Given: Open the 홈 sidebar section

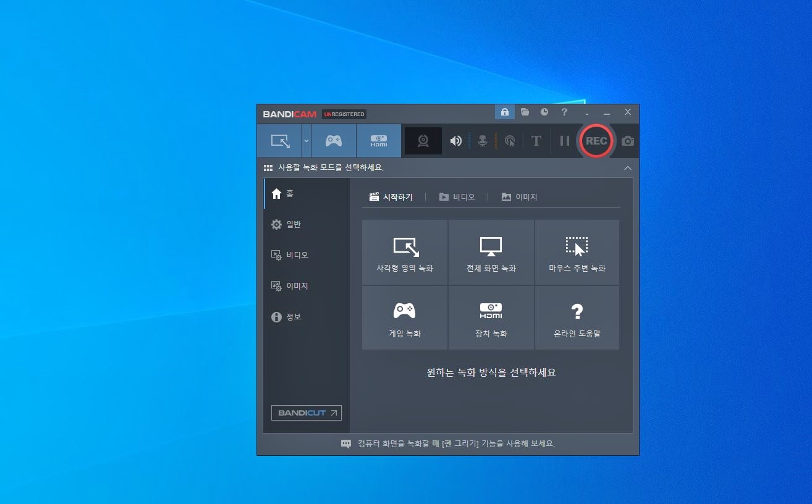Looking at the screenshot, I should click(307, 193).
